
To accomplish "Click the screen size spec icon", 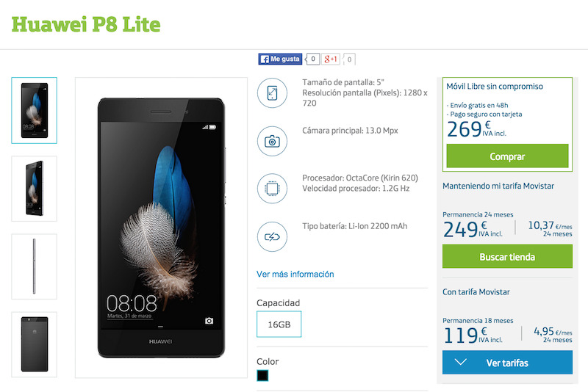I will [x=272, y=92].
